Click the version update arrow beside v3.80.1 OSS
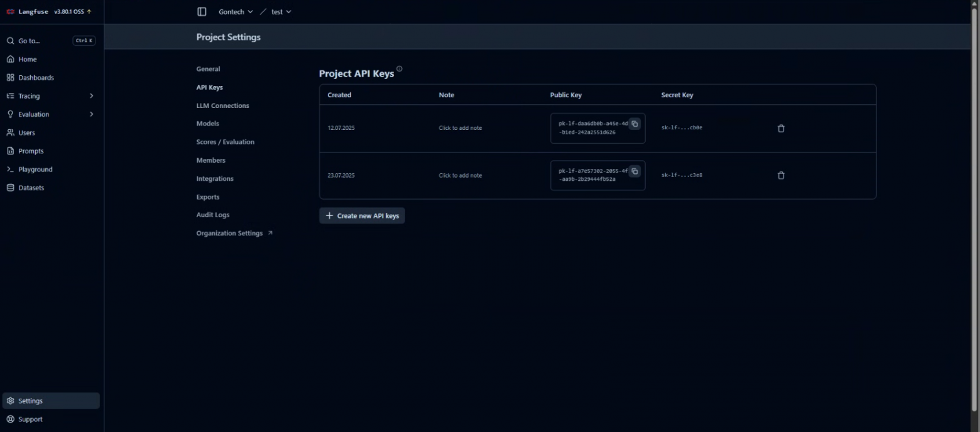980x432 pixels. coord(89,11)
